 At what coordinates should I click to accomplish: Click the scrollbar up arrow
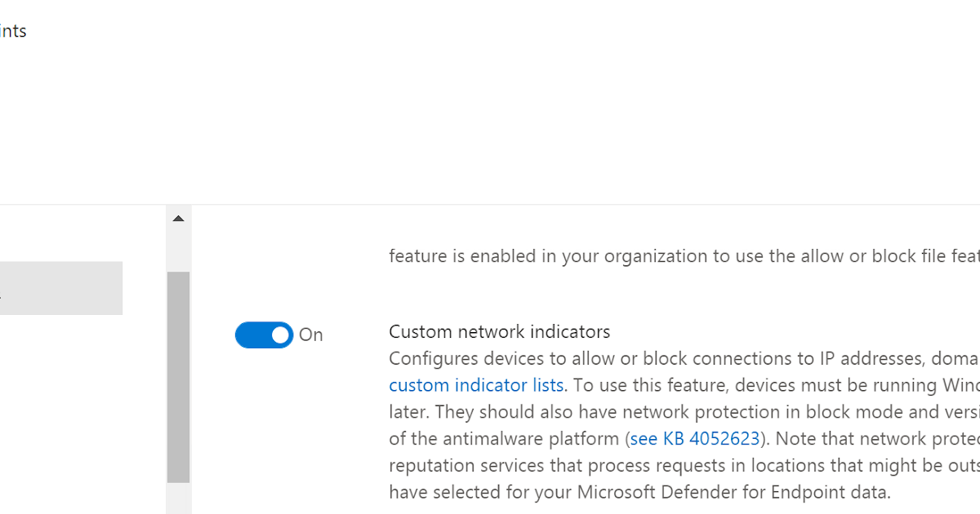(x=177, y=217)
